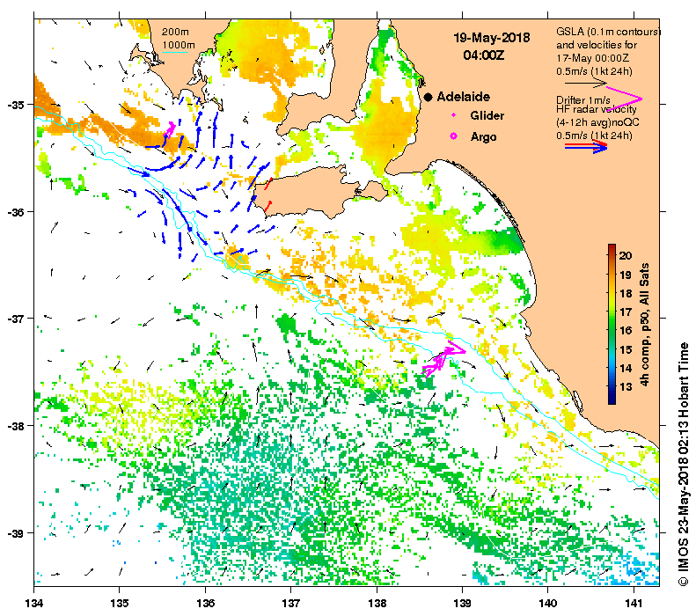Click the "Glider" legend label
The height and width of the screenshot is (616, 696).
487,115
